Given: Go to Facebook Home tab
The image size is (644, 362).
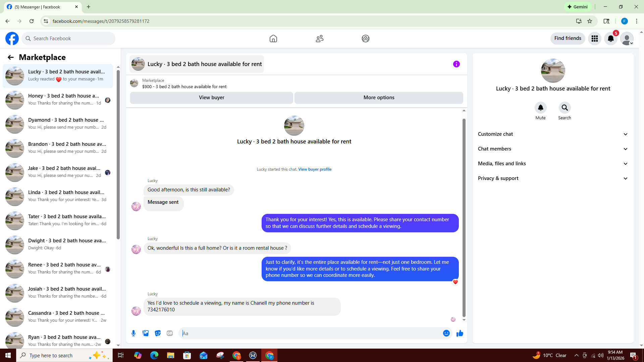Looking at the screenshot, I should point(273,39).
